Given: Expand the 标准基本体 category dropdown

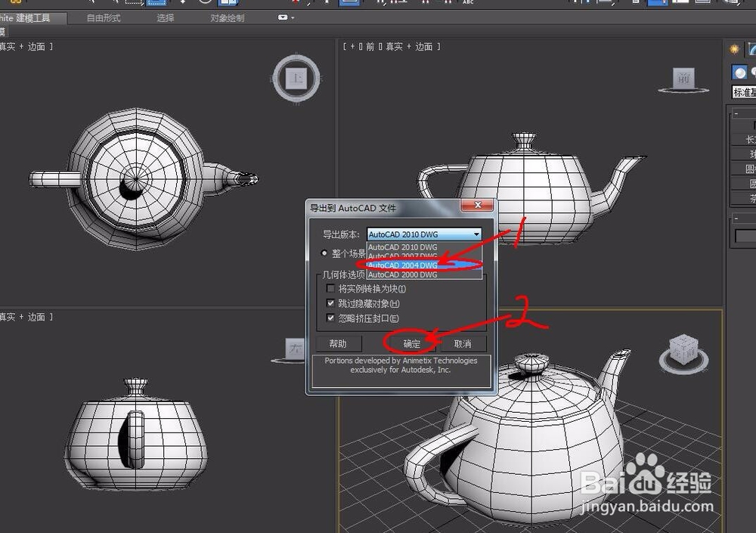Looking at the screenshot, I should [744, 92].
